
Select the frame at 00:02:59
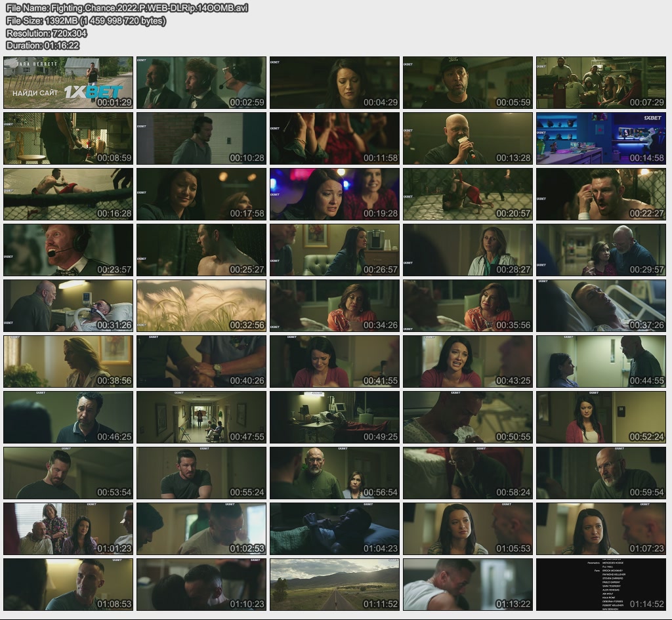pyautogui.click(x=201, y=82)
